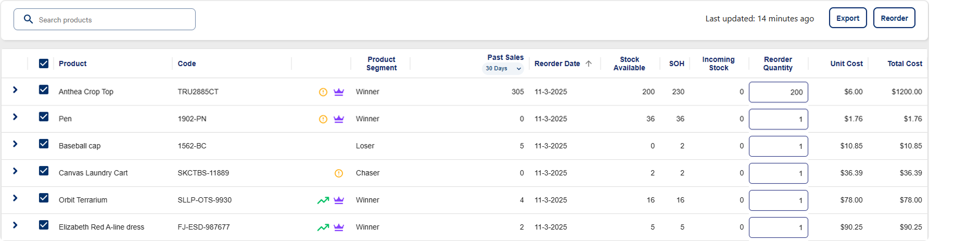Click the sort arrow beside Reorder Date
This screenshot has height=241, width=980.
point(589,64)
